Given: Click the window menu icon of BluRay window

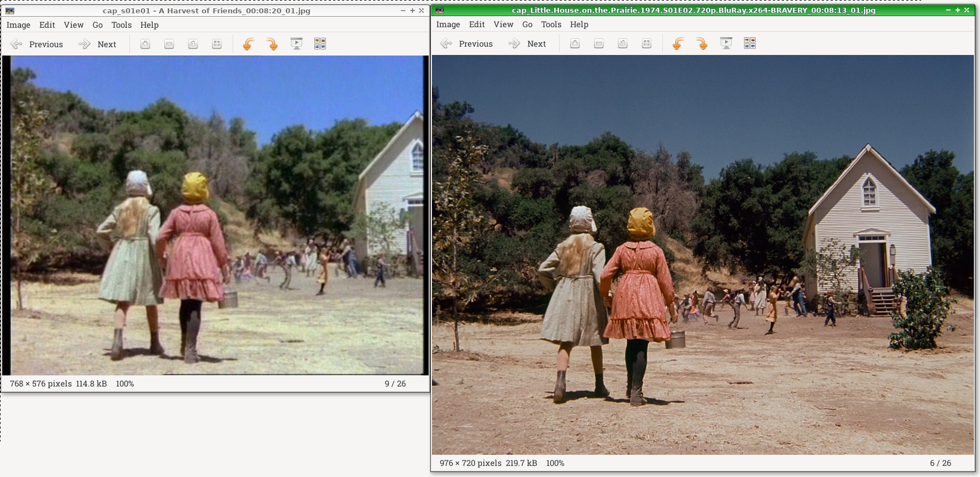Looking at the screenshot, I should coord(439,10).
